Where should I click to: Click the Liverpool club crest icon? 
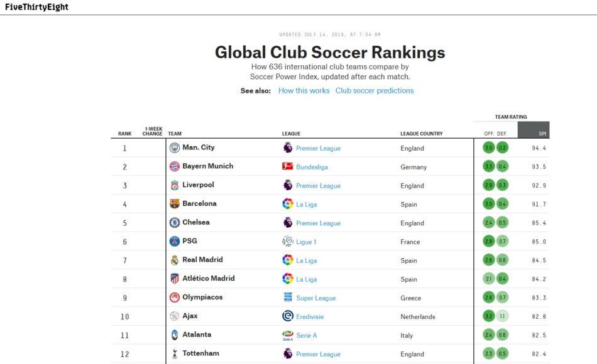174,185
